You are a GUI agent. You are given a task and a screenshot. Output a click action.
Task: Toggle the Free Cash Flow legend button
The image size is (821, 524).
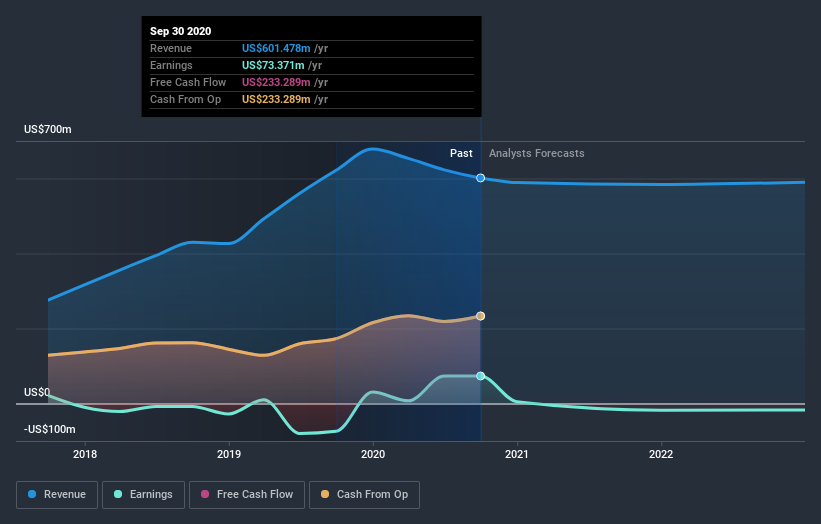coord(247,495)
